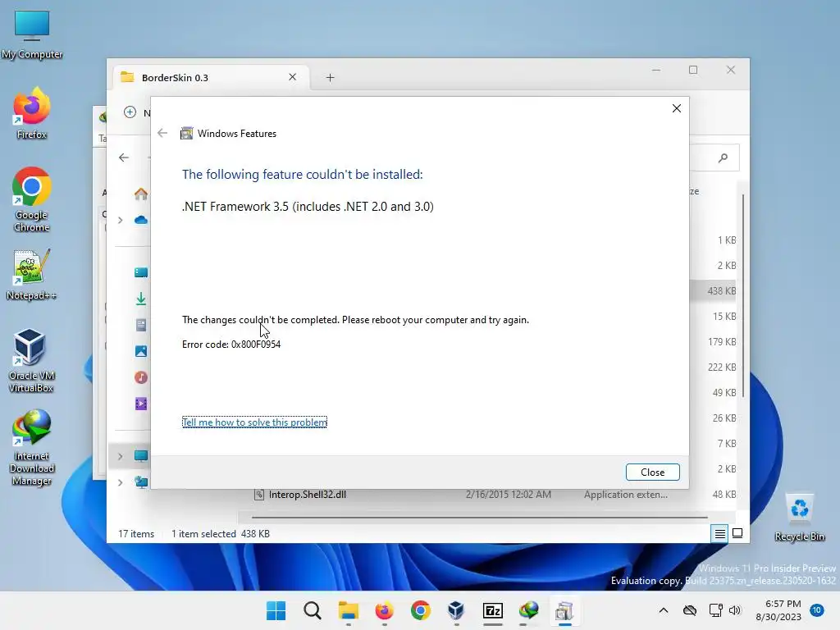Switch to VirtualBox in the taskbar
The width and height of the screenshot is (840, 630).
point(456,610)
